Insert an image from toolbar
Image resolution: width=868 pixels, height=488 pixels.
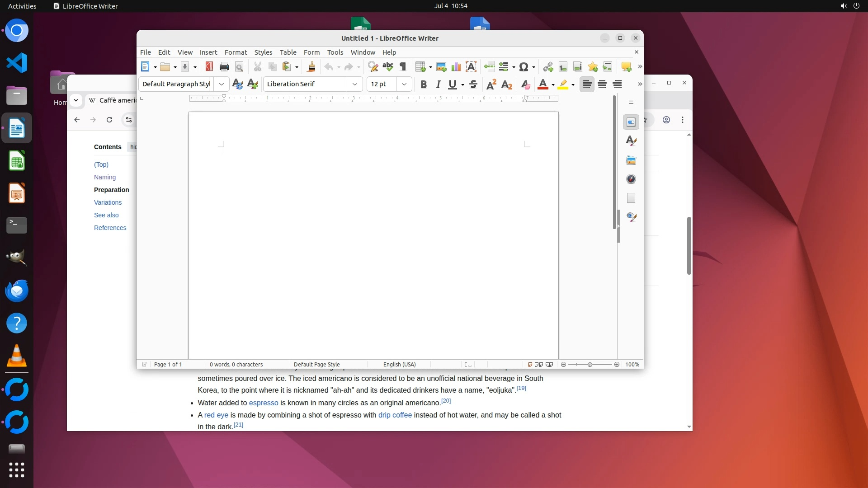point(441,67)
